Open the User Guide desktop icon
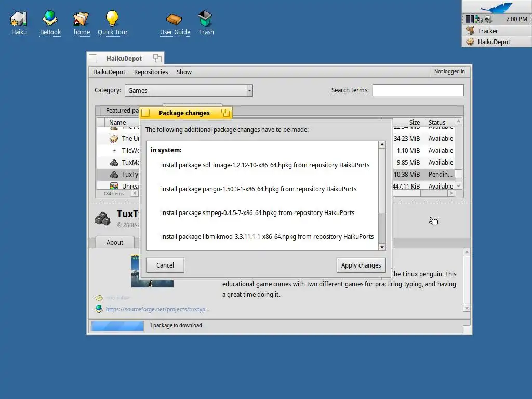Image resolution: width=532 pixels, height=399 pixels. 175,19
